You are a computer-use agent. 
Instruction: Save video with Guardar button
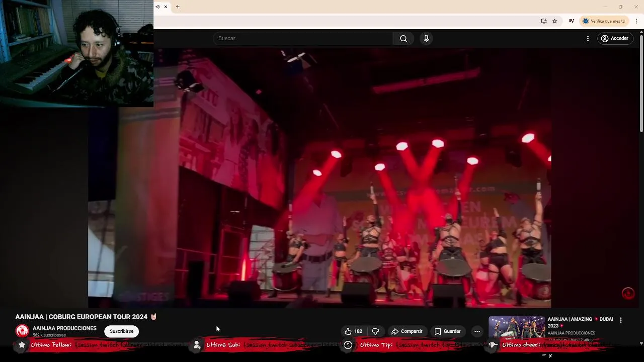pyautogui.click(x=447, y=331)
